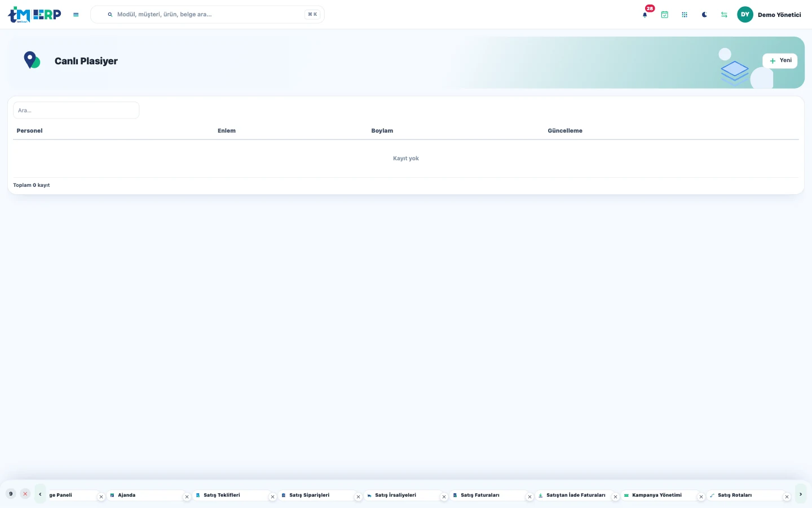
Task: Close the Satıştan İade Faturaları tab
Action: click(x=616, y=497)
